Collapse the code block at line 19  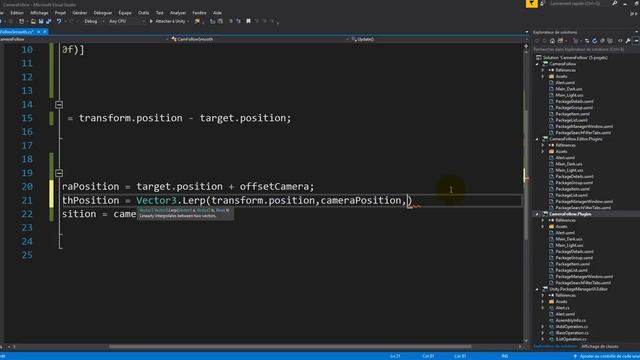click(59, 173)
